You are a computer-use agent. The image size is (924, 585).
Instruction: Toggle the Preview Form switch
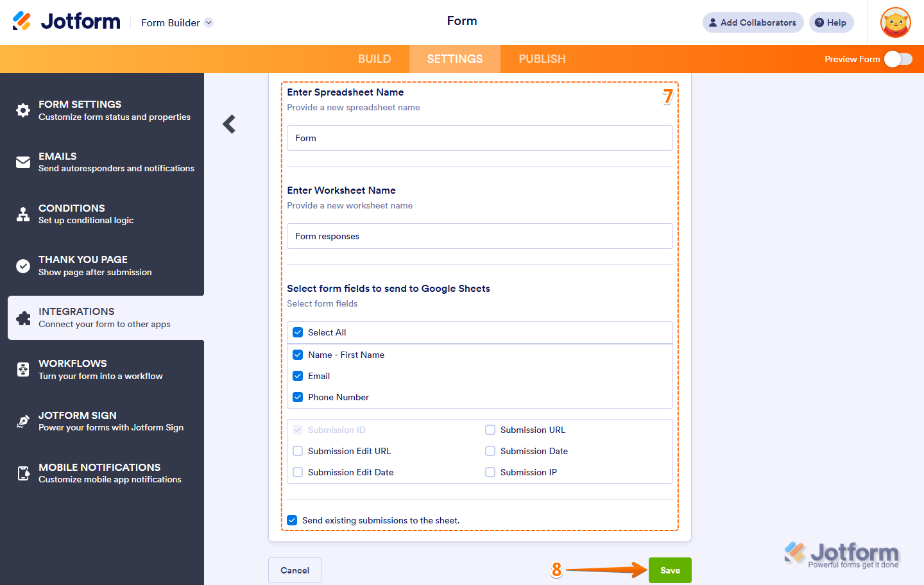898,59
